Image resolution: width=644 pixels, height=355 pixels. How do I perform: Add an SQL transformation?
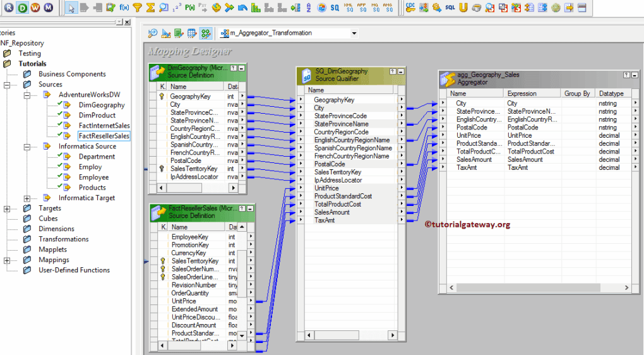[x=450, y=8]
